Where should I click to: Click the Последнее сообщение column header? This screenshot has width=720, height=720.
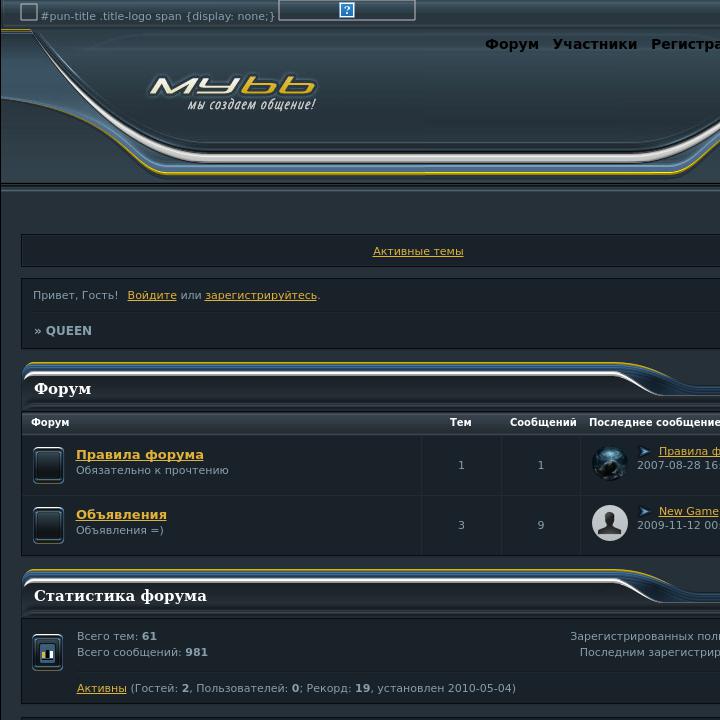pos(654,422)
